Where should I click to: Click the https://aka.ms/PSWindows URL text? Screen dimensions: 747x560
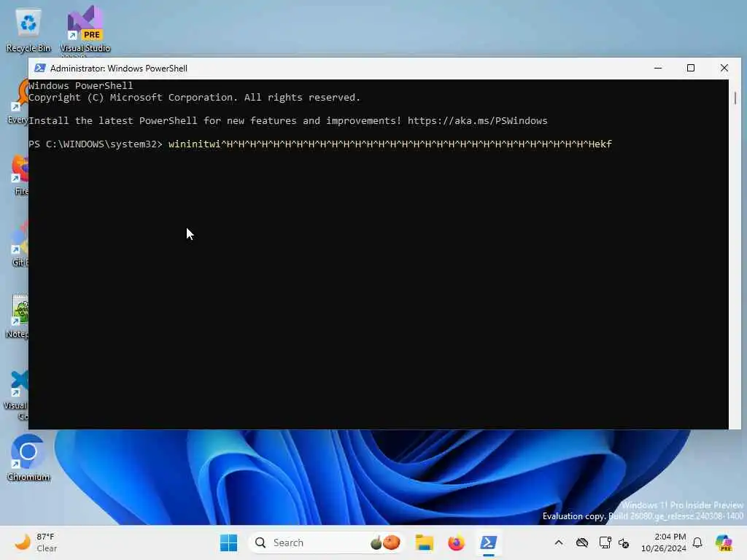tap(477, 121)
